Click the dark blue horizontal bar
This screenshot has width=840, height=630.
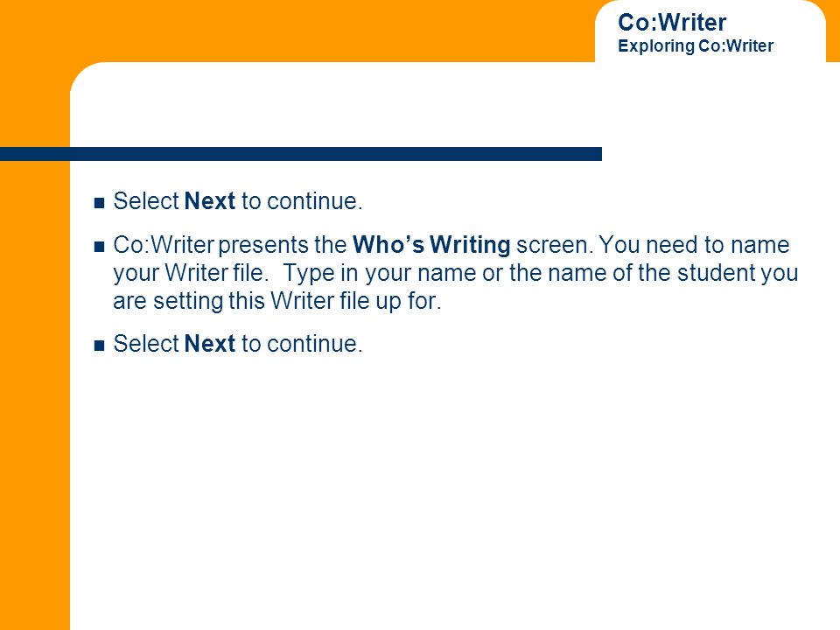[301, 154]
